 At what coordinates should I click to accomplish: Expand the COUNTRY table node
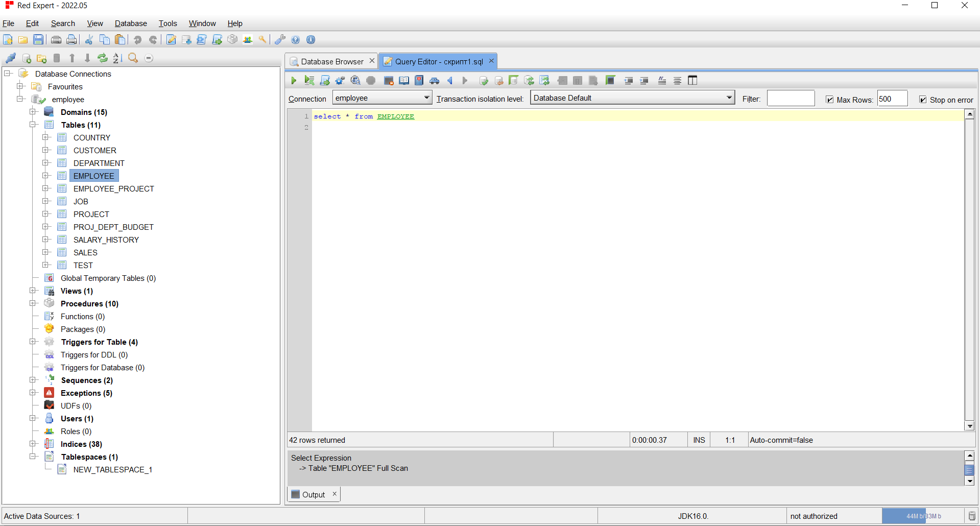click(x=46, y=137)
